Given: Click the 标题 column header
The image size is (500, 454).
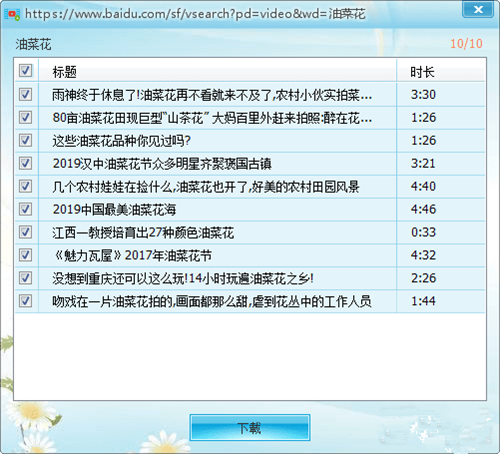Looking at the screenshot, I should (x=65, y=72).
